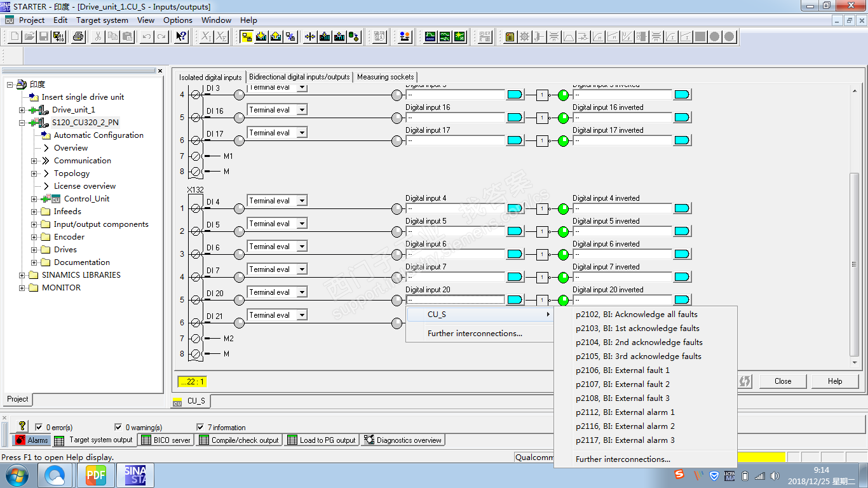Expand the Drive_unit_1 tree node
Image resolution: width=868 pixels, height=488 pixels.
click(x=22, y=110)
